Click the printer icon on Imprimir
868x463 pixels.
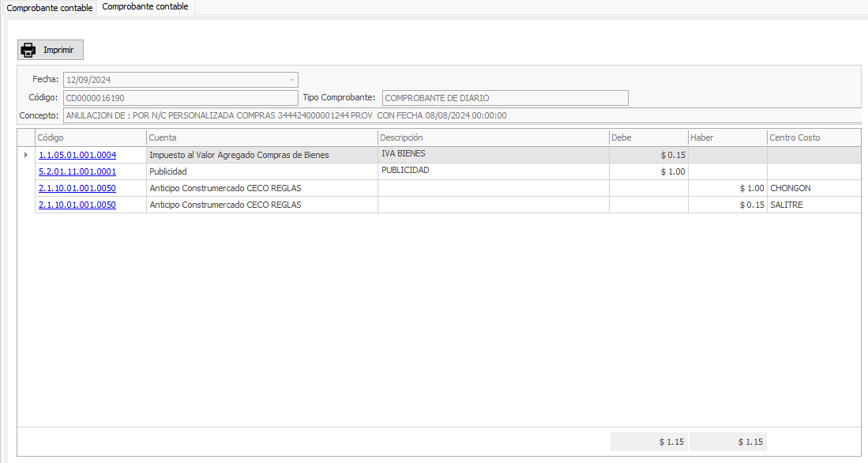[x=28, y=50]
